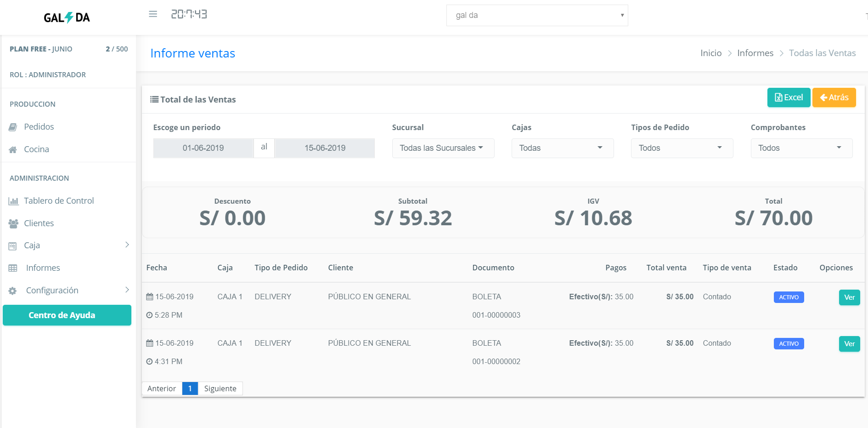The image size is (868, 428).
Task: Open the Comprobantes dropdown
Action: click(801, 148)
